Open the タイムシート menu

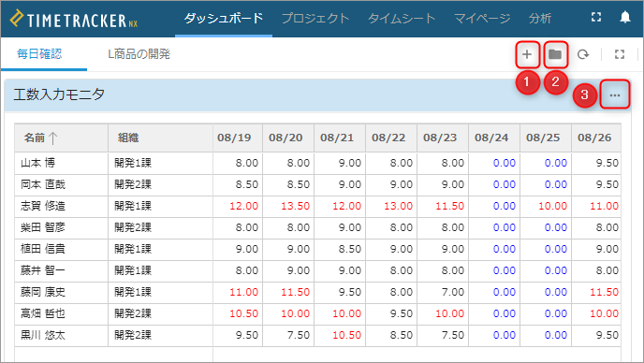pyautogui.click(x=402, y=18)
